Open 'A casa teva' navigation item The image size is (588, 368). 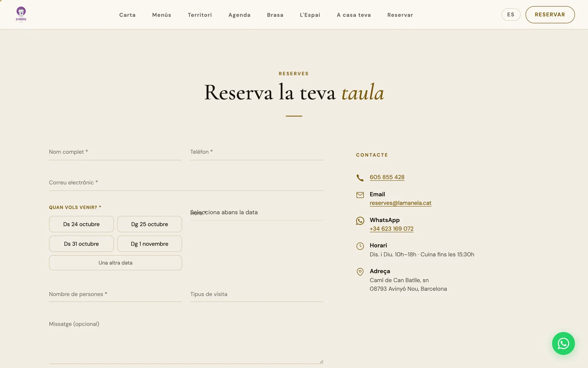point(354,15)
